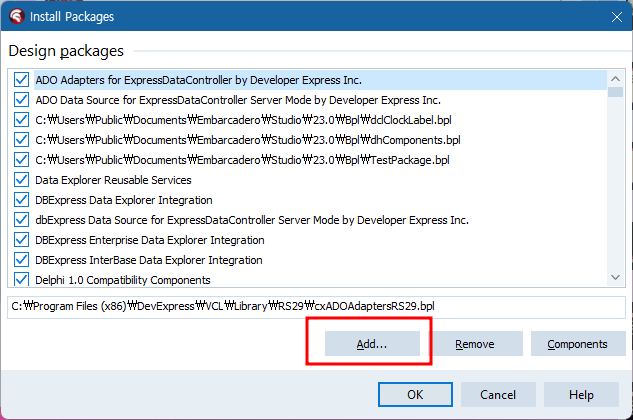Toggle DBExpress Data Explorer Integration checkbox

(21, 200)
